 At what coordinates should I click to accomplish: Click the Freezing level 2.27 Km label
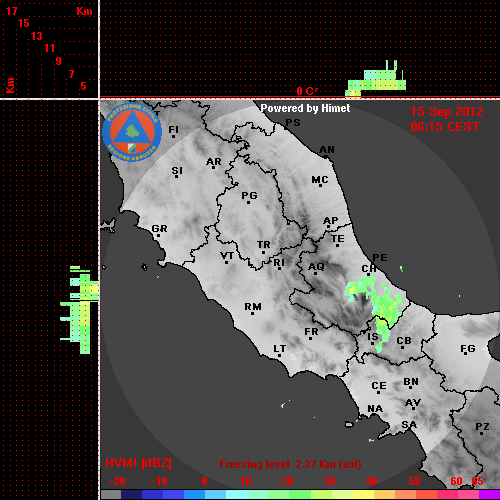point(290,464)
